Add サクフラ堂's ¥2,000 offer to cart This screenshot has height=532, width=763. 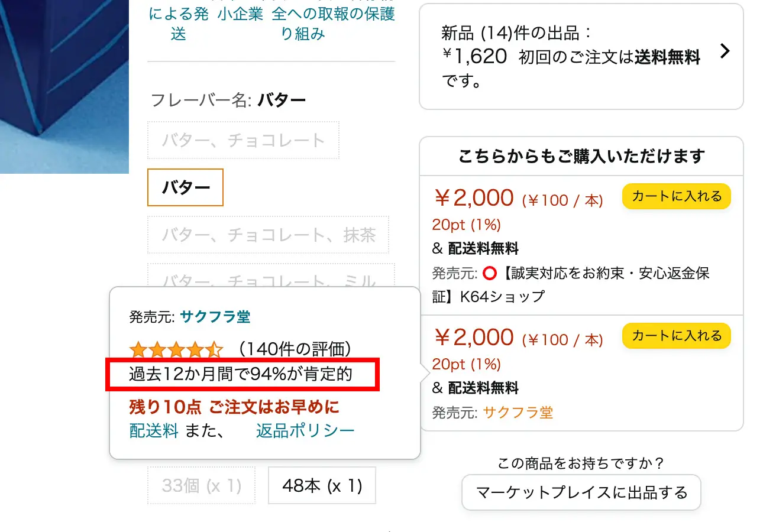click(x=676, y=336)
